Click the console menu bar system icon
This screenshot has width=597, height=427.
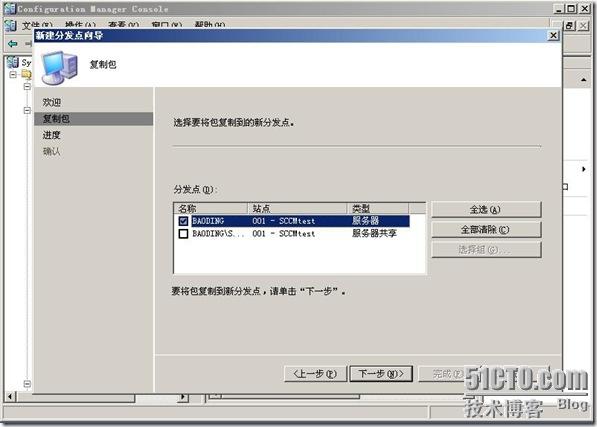[10, 25]
